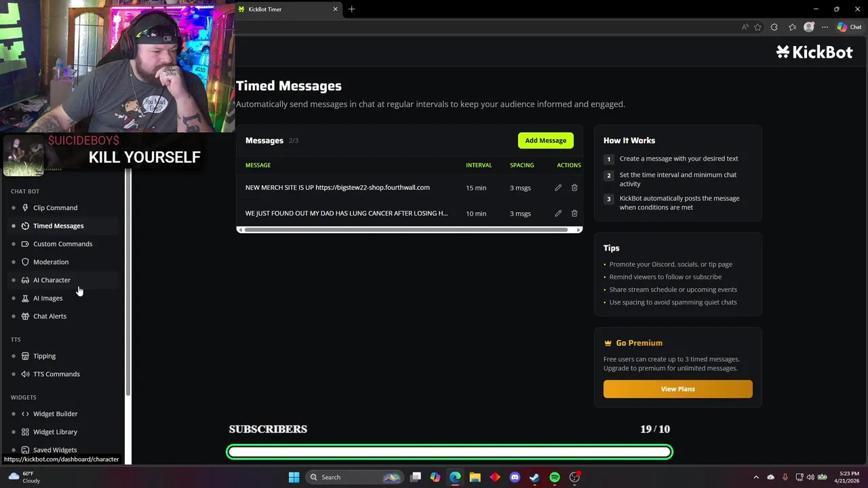The image size is (868, 488).
Task: Click the sidebar vertical scrollbar
Action: coord(127,282)
